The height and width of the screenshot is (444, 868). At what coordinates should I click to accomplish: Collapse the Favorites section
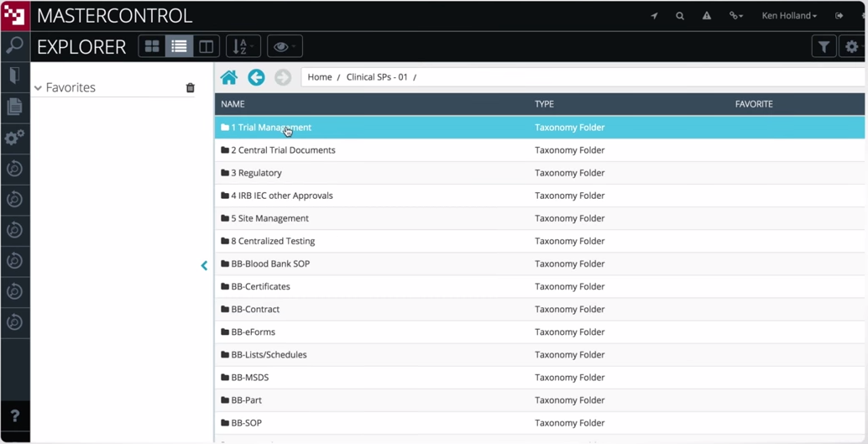click(x=39, y=88)
